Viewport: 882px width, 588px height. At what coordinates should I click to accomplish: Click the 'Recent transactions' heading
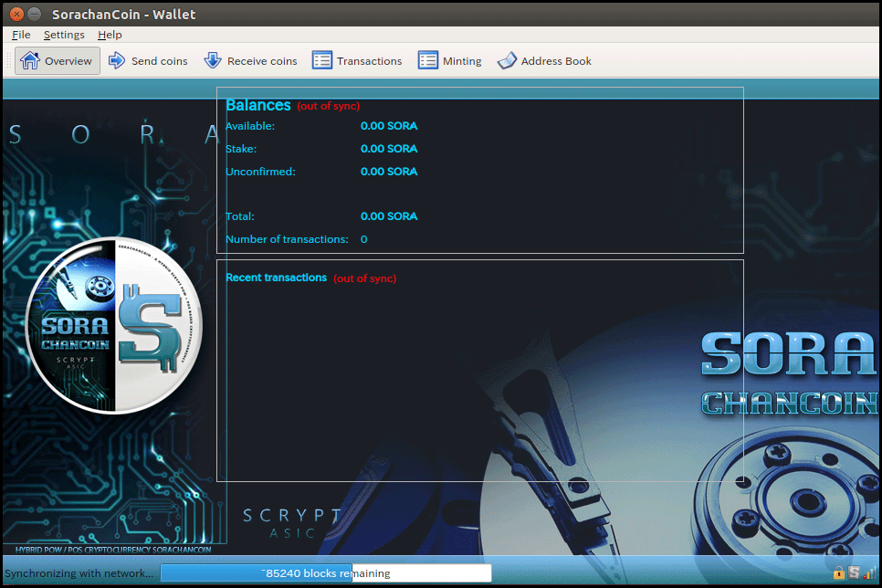coord(276,278)
